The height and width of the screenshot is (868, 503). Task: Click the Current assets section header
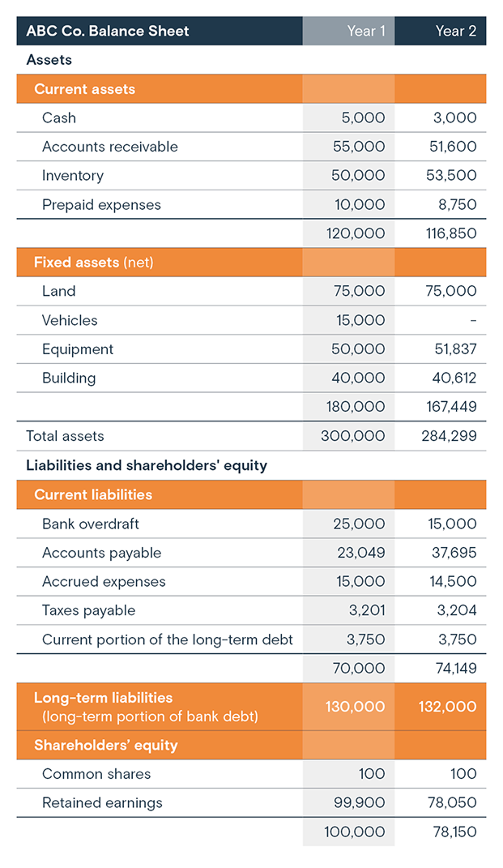coord(85,89)
